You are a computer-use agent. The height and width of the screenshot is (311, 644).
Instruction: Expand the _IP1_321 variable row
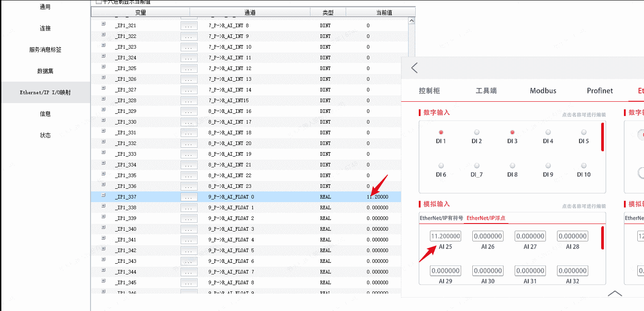pyautogui.click(x=103, y=24)
